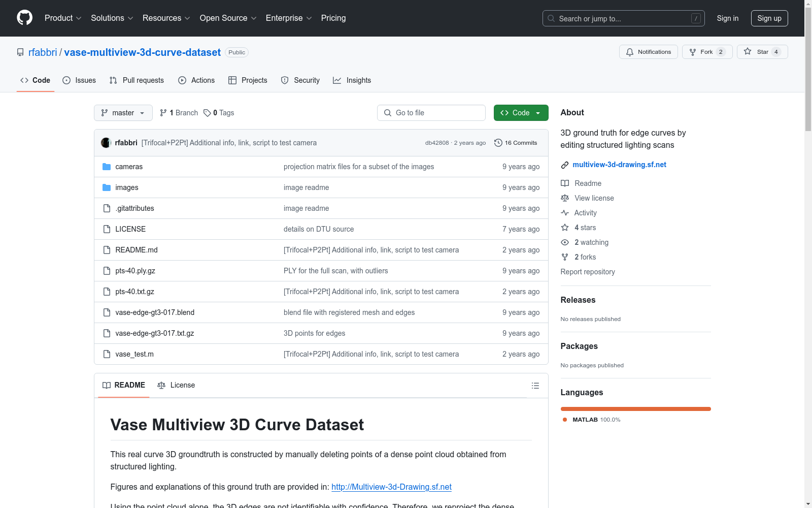The width and height of the screenshot is (812, 508).
Task: Select the README tab
Action: tap(124, 385)
